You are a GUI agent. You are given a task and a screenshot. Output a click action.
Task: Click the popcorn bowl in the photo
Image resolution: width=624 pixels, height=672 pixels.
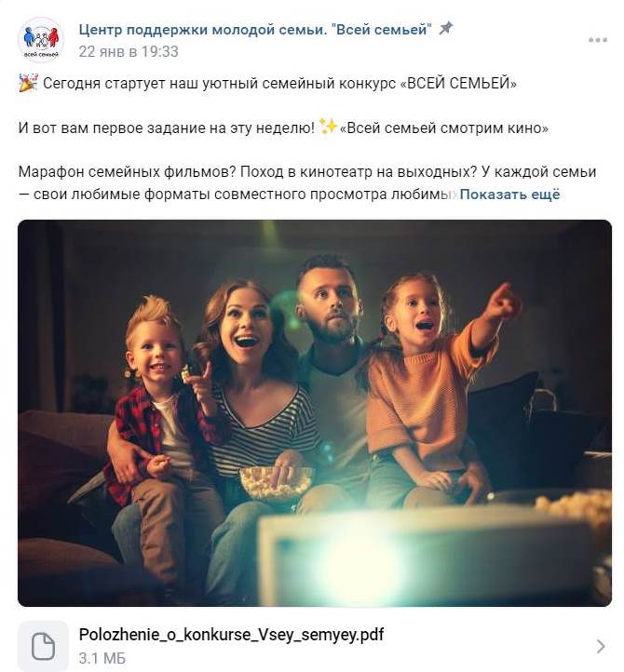click(x=276, y=482)
